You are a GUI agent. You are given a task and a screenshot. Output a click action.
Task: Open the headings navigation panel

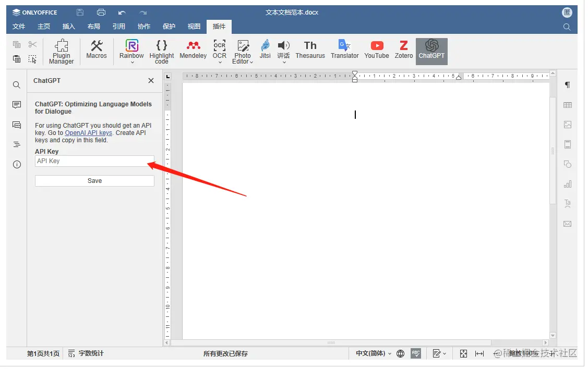(17, 144)
